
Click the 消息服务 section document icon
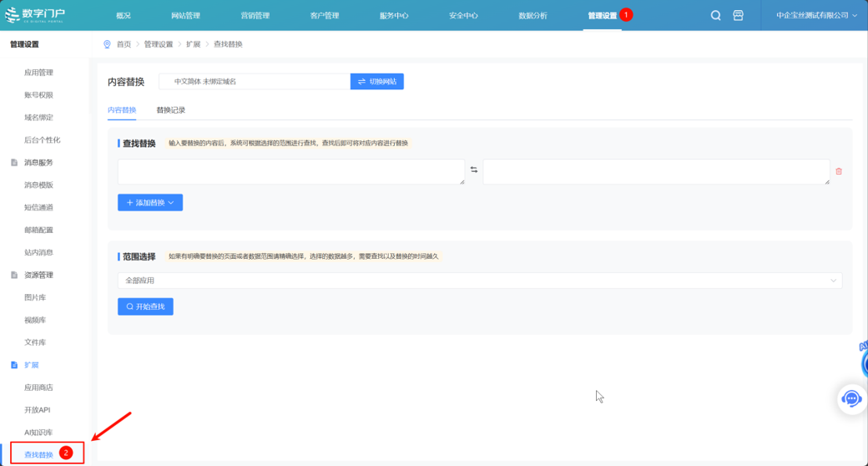(x=14, y=163)
